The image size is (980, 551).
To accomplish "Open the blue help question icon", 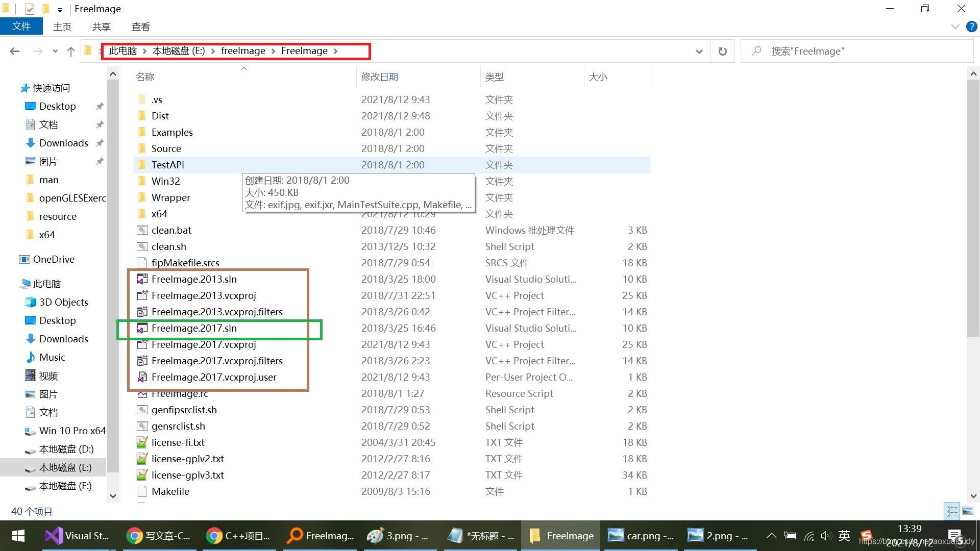I will point(971,27).
